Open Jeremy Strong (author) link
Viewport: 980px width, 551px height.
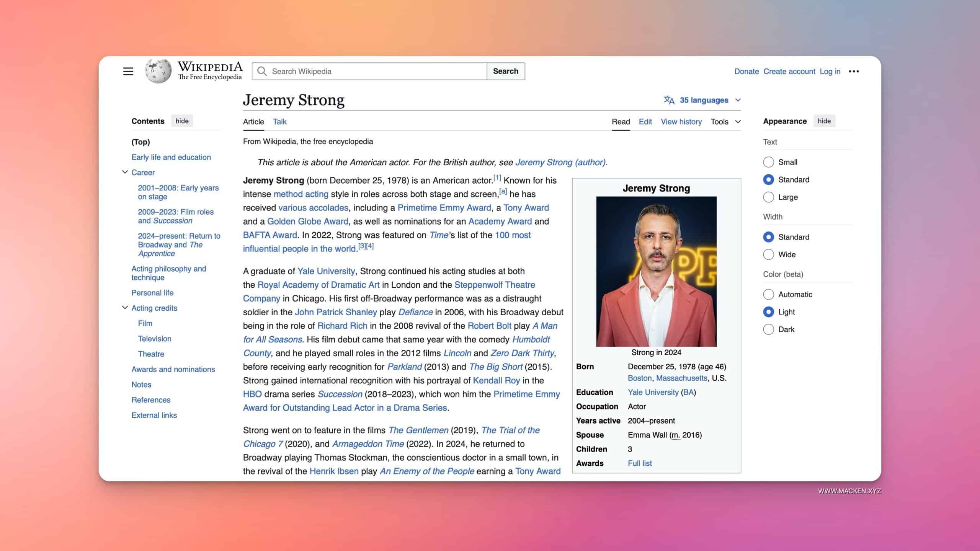click(x=560, y=162)
